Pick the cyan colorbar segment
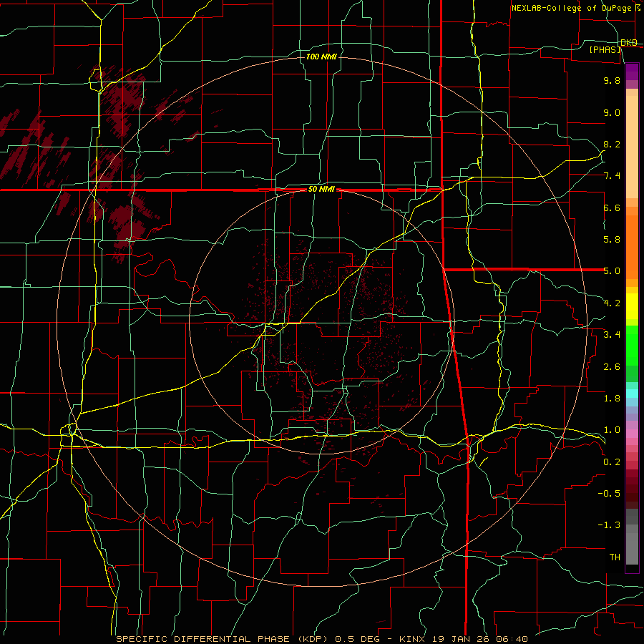The height and width of the screenshot is (644, 644). point(632,393)
